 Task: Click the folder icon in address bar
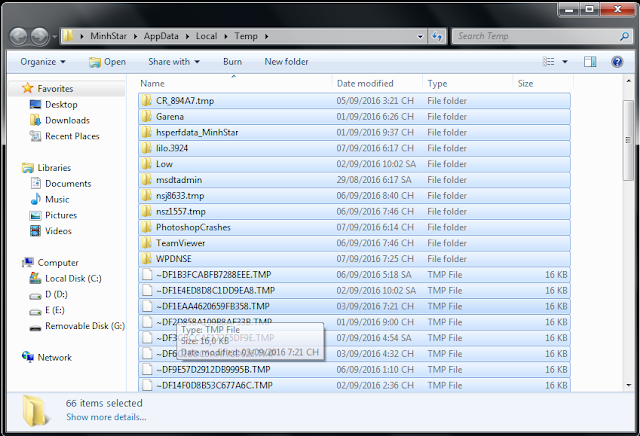[68, 36]
